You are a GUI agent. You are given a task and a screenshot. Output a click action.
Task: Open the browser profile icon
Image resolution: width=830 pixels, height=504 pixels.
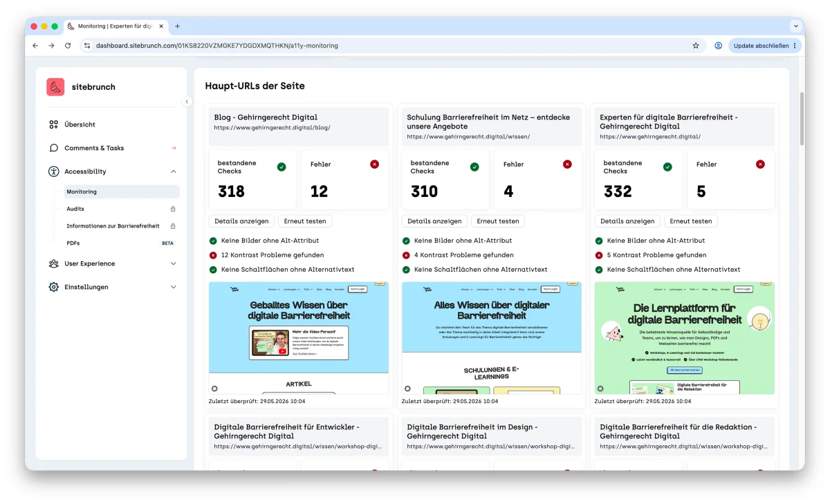pos(718,46)
